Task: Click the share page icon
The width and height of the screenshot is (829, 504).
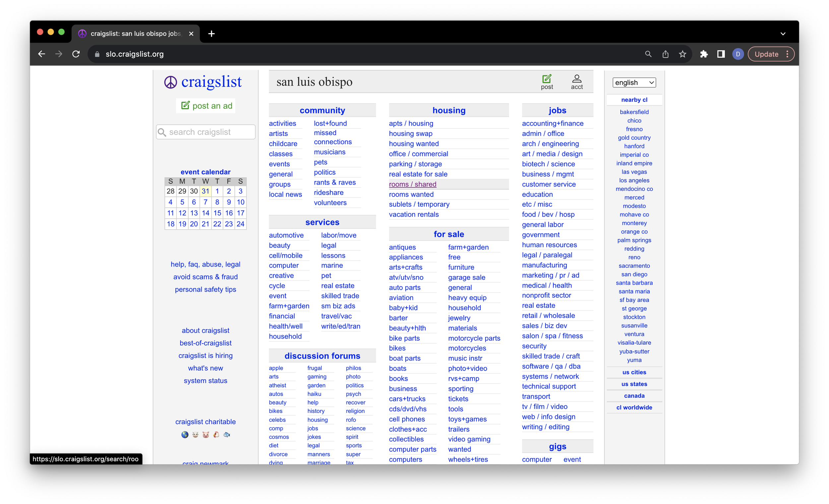Action: pos(665,54)
